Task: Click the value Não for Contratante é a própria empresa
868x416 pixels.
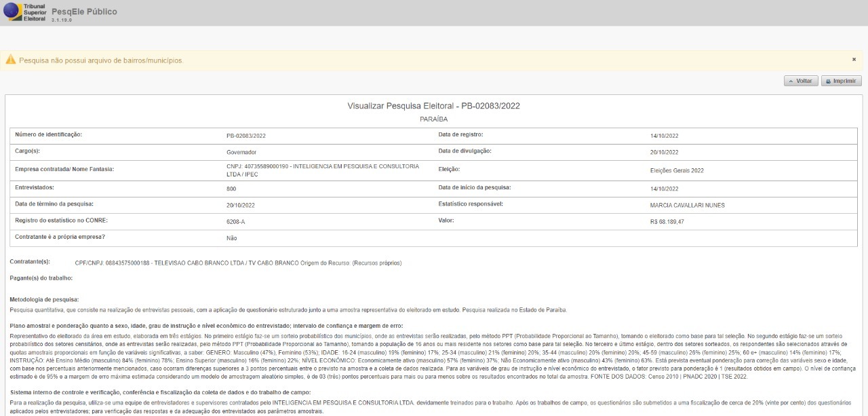Action: coord(232,238)
